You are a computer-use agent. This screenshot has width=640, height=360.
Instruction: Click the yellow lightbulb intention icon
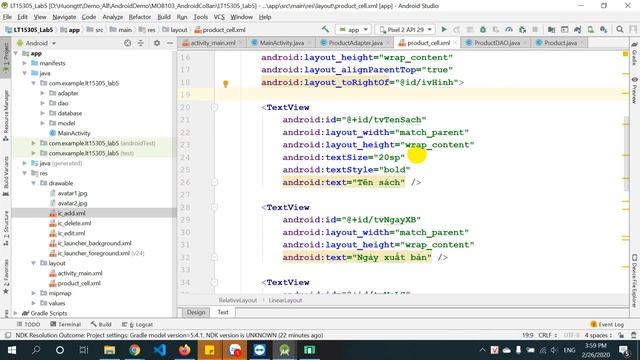(x=225, y=84)
